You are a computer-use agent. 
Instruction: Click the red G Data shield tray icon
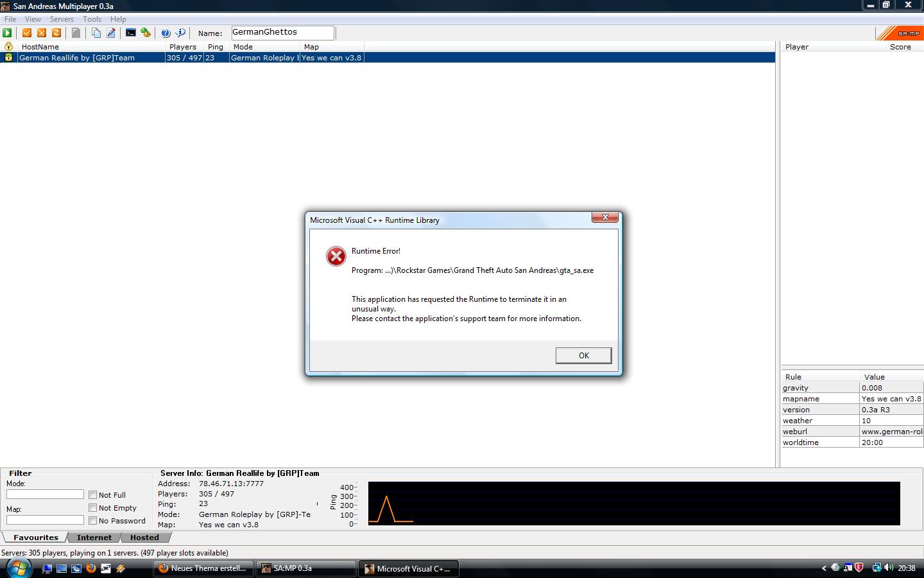[x=859, y=568]
